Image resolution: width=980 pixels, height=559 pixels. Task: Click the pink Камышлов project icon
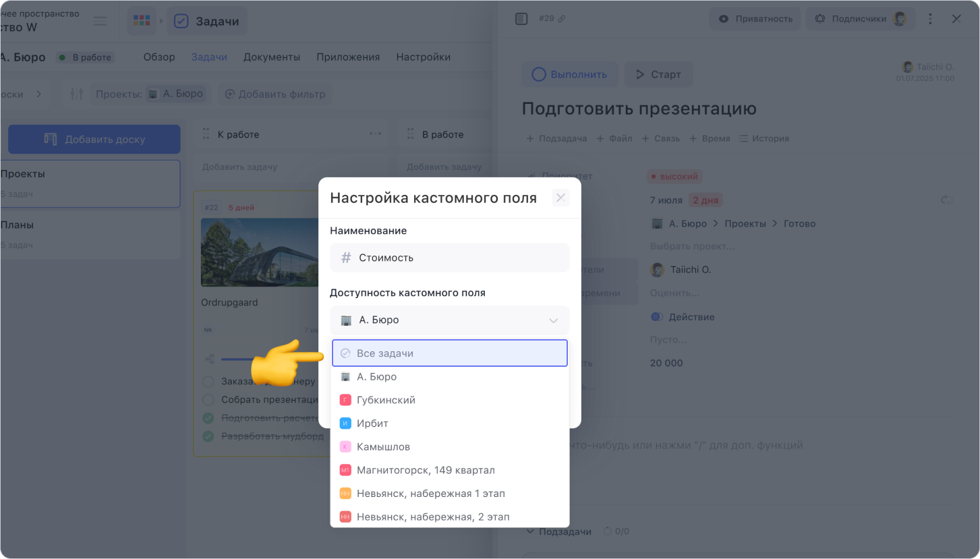[x=345, y=446]
